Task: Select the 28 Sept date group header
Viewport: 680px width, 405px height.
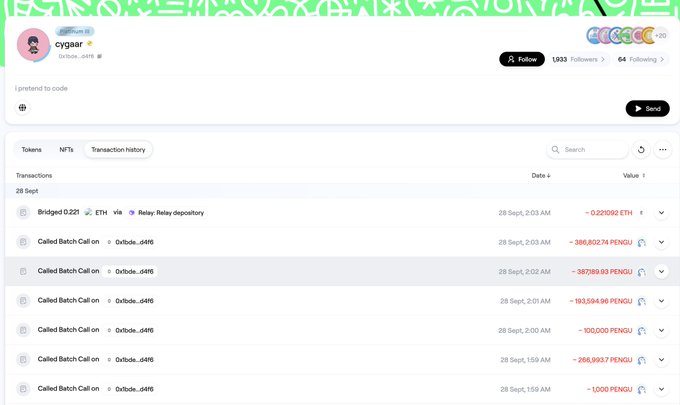Action: 27,191
